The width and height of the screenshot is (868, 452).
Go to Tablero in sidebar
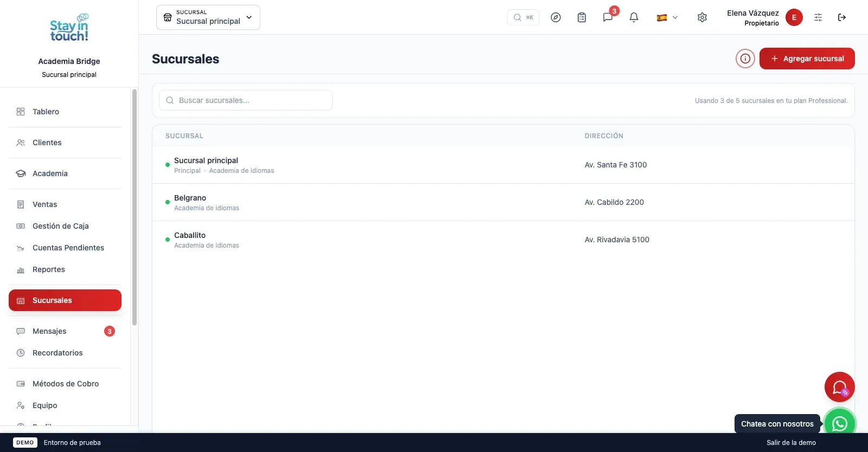tap(65, 112)
